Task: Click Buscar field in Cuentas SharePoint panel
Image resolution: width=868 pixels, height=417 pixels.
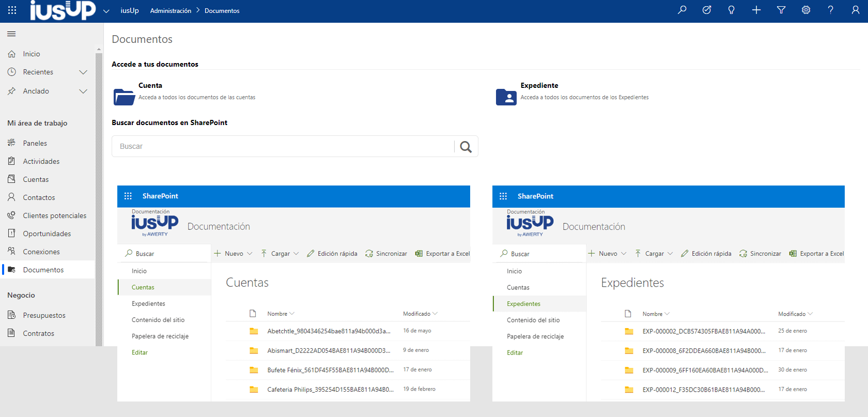Action: coord(164,254)
